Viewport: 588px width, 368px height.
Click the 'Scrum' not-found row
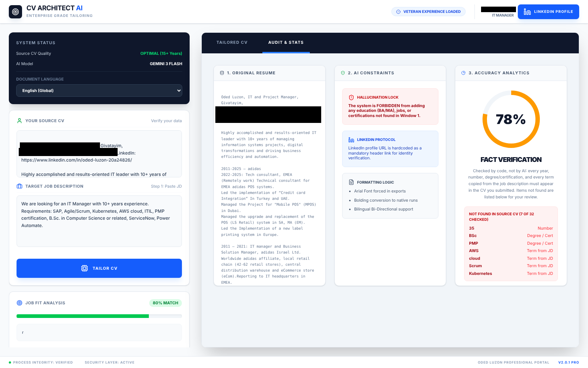click(x=511, y=266)
